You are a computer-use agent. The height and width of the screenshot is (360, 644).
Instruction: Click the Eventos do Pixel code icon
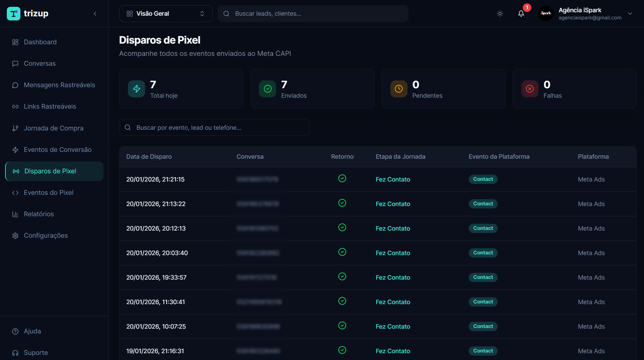(15, 193)
